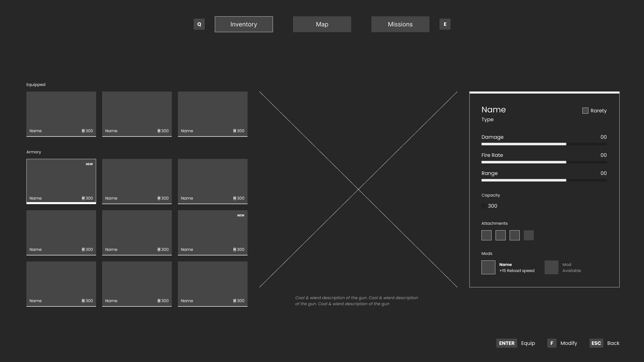Click the Rarety indicator box
This screenshot has width=644, height=362.
coord(585,111)
